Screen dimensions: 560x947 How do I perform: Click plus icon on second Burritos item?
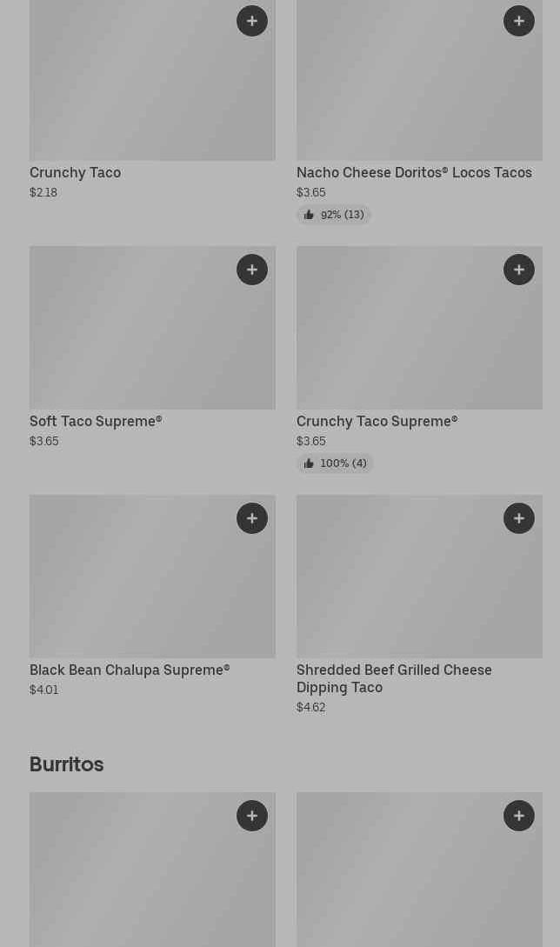(x=519, y=816)
